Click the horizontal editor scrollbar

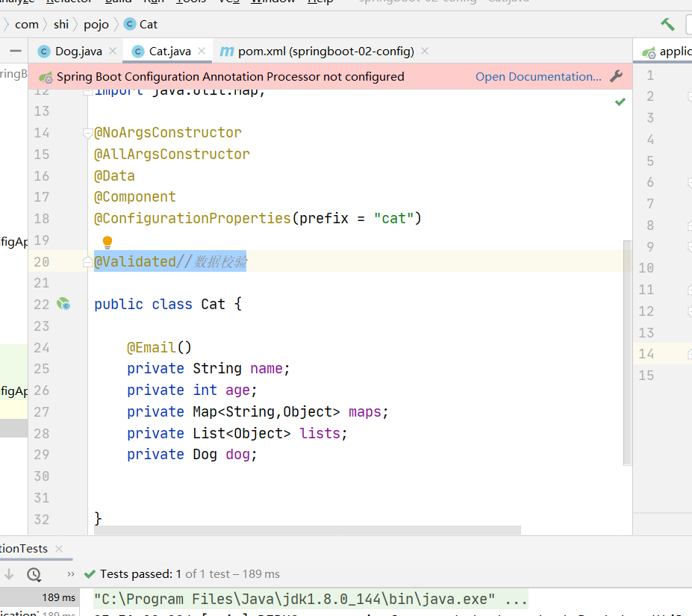pos(307,530)
